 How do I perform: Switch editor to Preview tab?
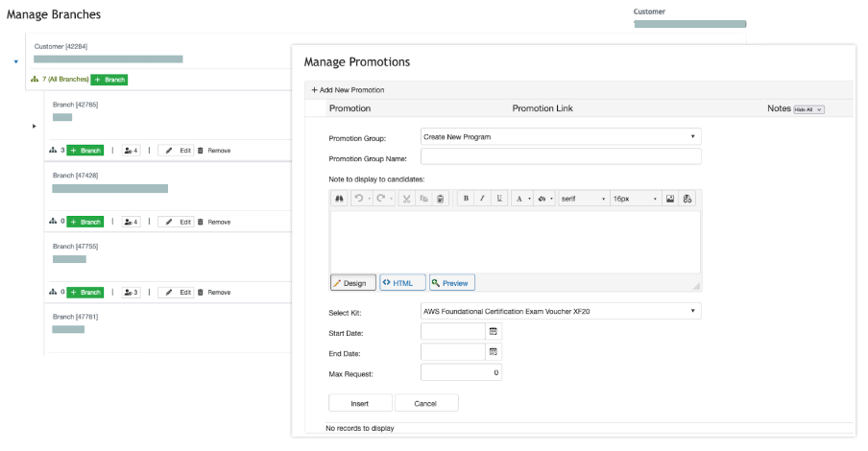[x=452, y=283]
